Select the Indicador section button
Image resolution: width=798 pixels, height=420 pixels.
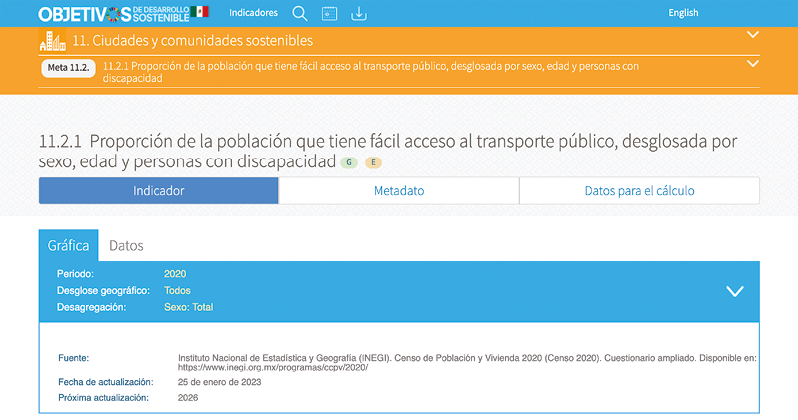tap(158, 191)
